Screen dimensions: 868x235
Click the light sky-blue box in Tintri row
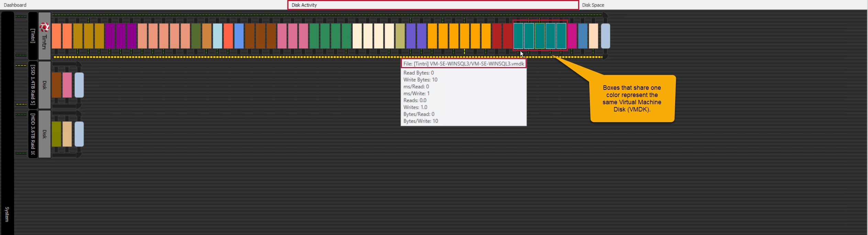click(217, 36)
